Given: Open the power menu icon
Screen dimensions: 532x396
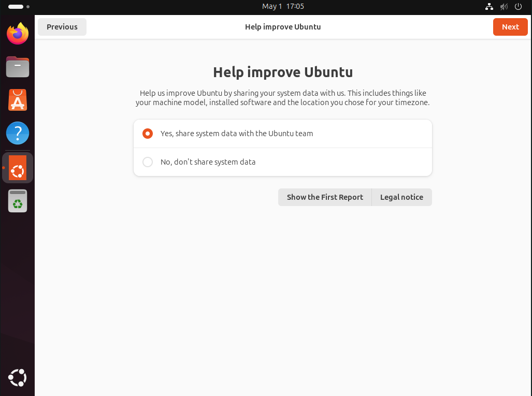Looking at the screenshot, I should [x=518, y=7].
